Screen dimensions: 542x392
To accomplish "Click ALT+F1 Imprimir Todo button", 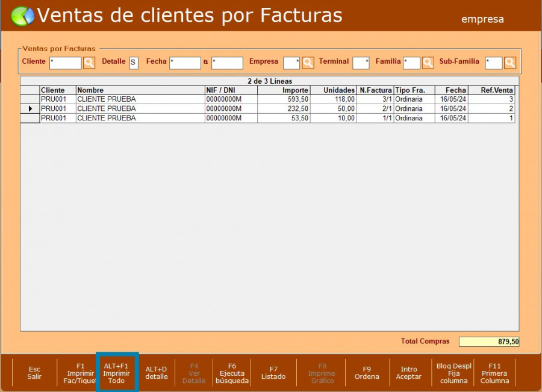I will (117, 373).
